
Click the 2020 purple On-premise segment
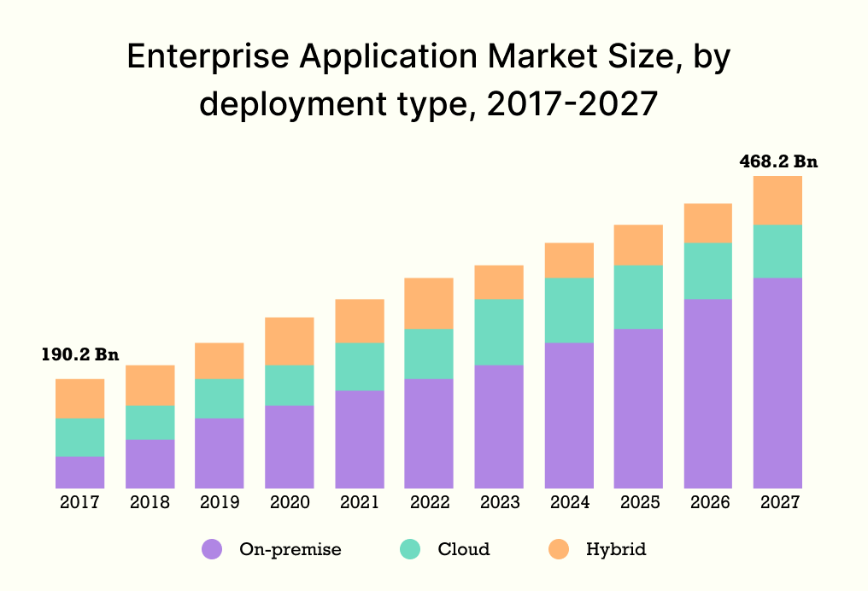(x=290, y=448)
